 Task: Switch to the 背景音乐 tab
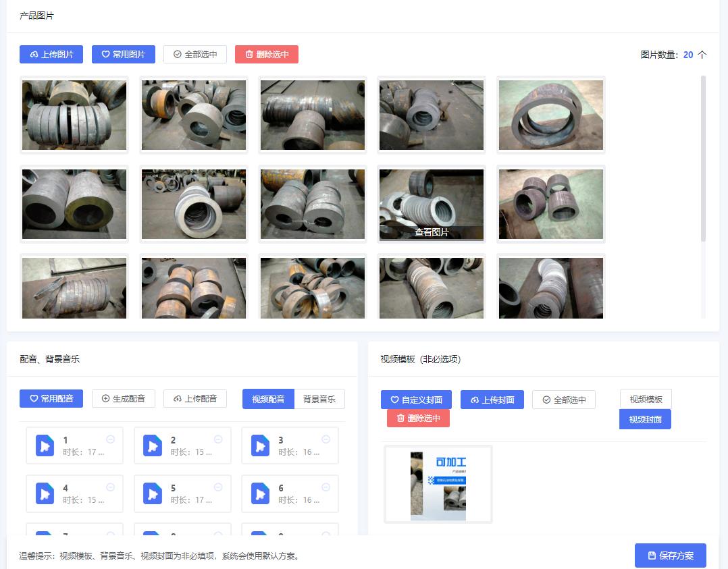(320, 399)
